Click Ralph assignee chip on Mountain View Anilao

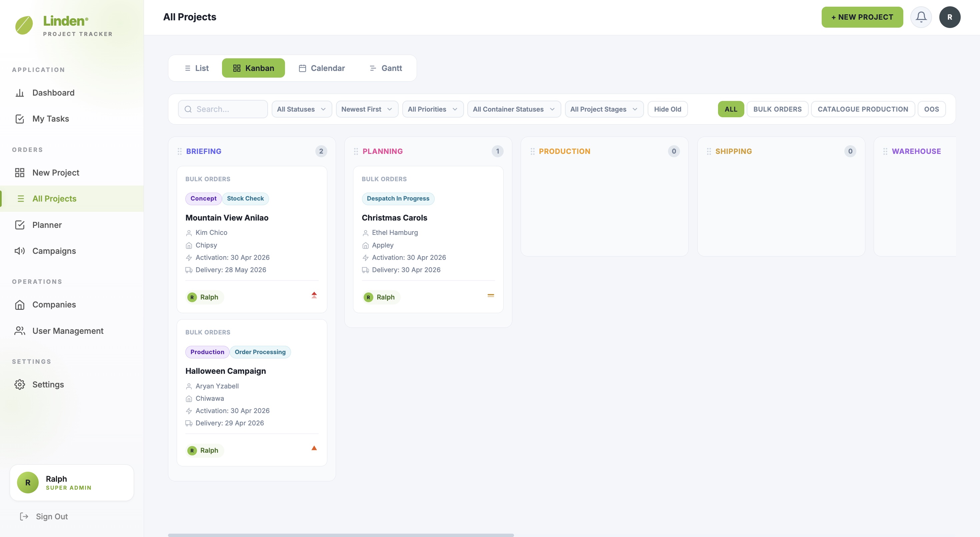click(x=204, y=297)
